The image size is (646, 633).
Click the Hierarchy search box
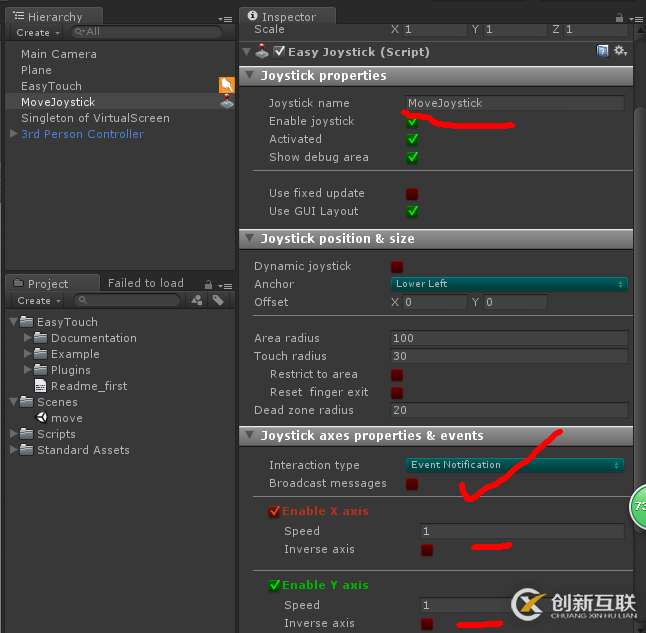pyautogui.click(x=147, y=32)
